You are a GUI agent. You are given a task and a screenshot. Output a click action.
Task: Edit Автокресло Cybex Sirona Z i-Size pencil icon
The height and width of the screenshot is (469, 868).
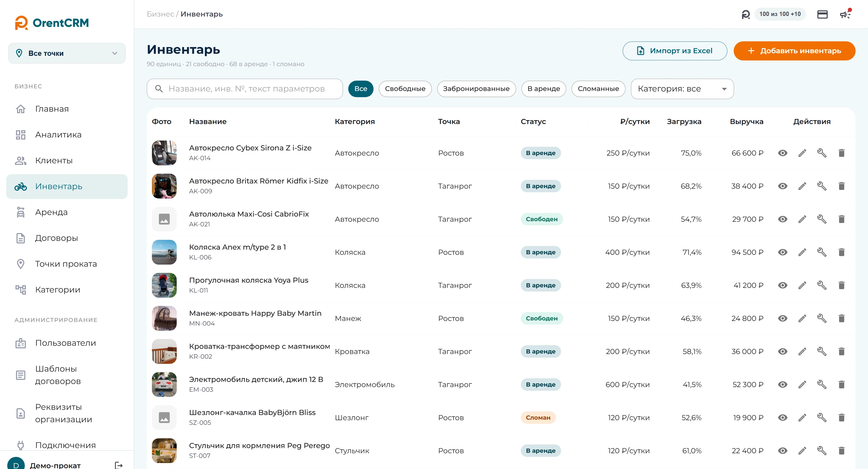802,153
